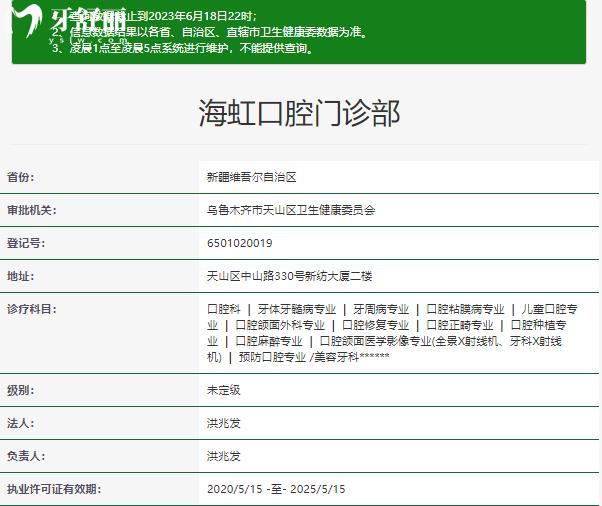Select the 负责人 label
This screenshot has height=506, width=602.
point(26,457)
